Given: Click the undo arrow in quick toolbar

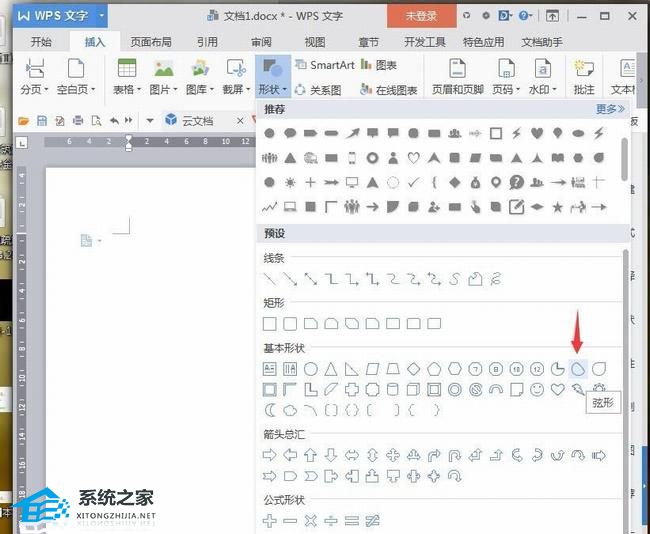Looking at the screenshot, I should coord(114,121).
